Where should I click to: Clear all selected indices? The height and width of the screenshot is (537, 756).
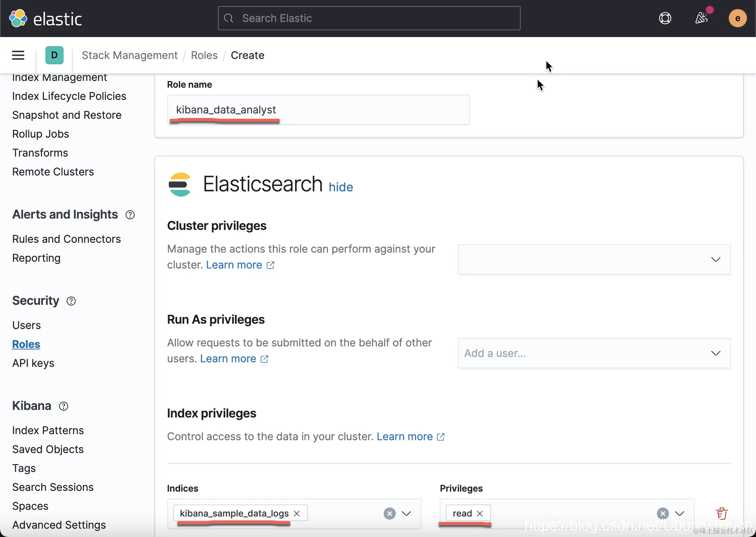pos(389,513)
